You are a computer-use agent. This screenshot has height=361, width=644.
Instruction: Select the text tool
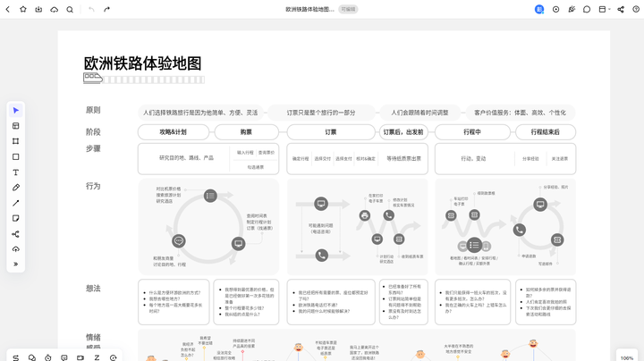15,172
